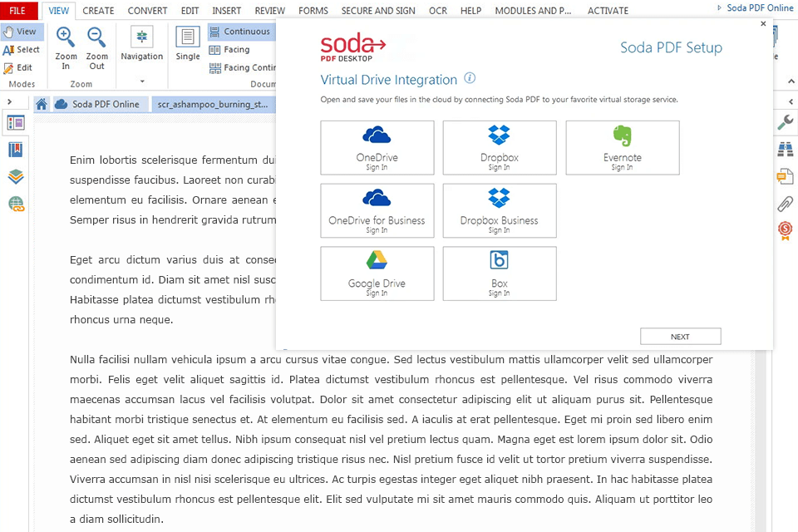798x532 pixels.
Task: Expand the Navigation dropdown arrow
Action: click(x=142, y=81)
